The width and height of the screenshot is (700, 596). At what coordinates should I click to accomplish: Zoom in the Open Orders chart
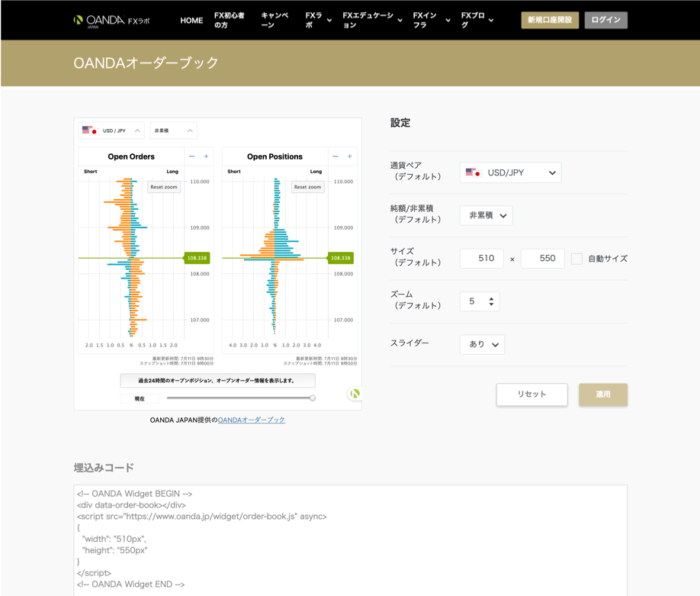click(x=206, y=156)
